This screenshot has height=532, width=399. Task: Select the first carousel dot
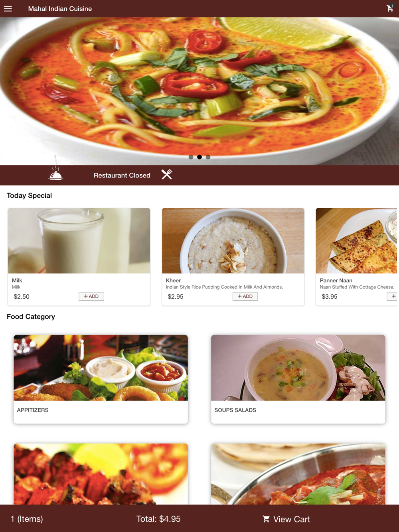(x=191, y=157)
